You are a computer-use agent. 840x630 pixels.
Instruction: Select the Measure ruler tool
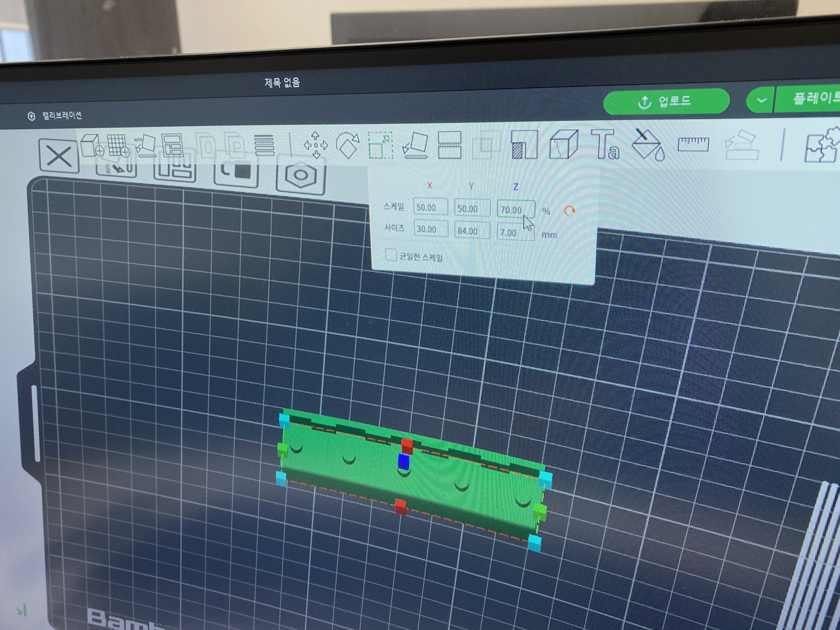(693, 145)
